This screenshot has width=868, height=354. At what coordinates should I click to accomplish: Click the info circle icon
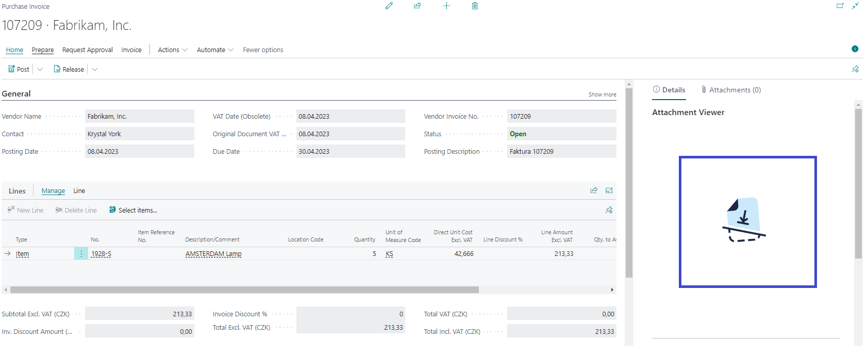click(855, 49)
